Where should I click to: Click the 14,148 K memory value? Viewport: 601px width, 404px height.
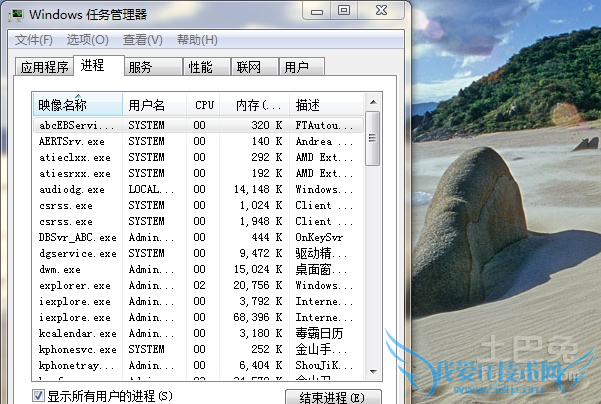258,189
